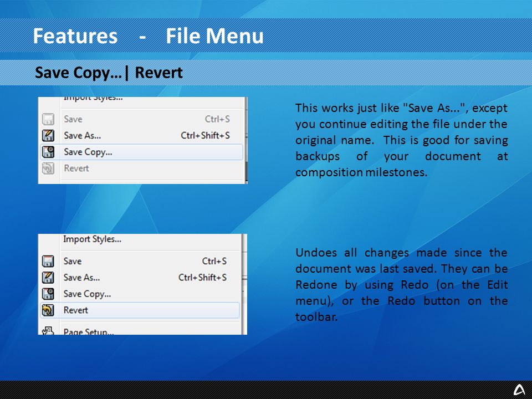Click the greyed Revert icon in the upper menu
Screen dimensions: 532x399
[48, 168]
